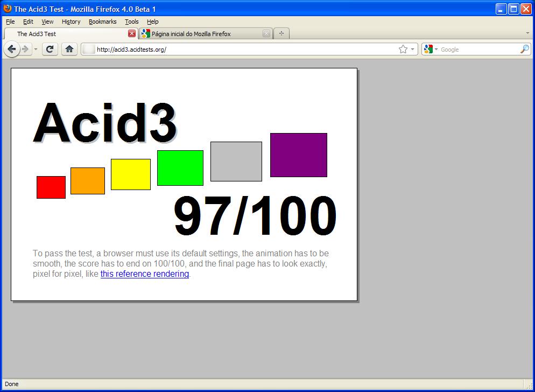This screenshot has width=535, height=392.
Task: Click the Firefox icon in title bar
Action: [8, 8]
